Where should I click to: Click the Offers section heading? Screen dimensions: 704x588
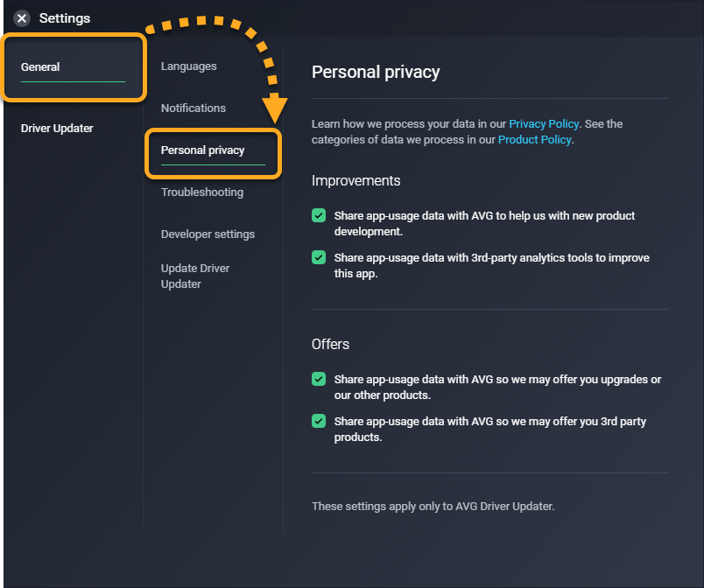click(x=330, y=345)
